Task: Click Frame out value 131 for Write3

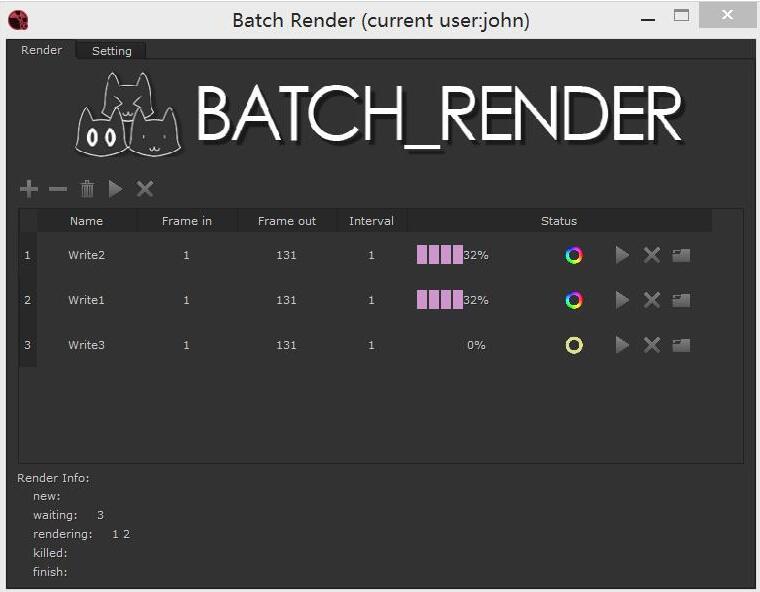Action: [x=286, y=345]
